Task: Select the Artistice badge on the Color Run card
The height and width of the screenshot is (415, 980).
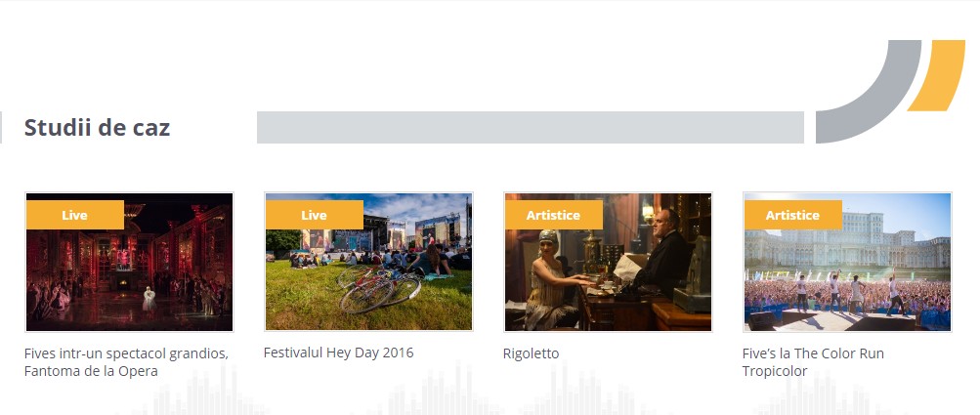Action: pos(792,215)
